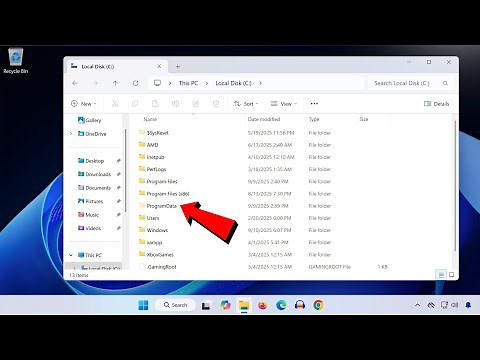Open the Sort dropdown menu
Screen dimensions: 480x360
tap(246, 104)
